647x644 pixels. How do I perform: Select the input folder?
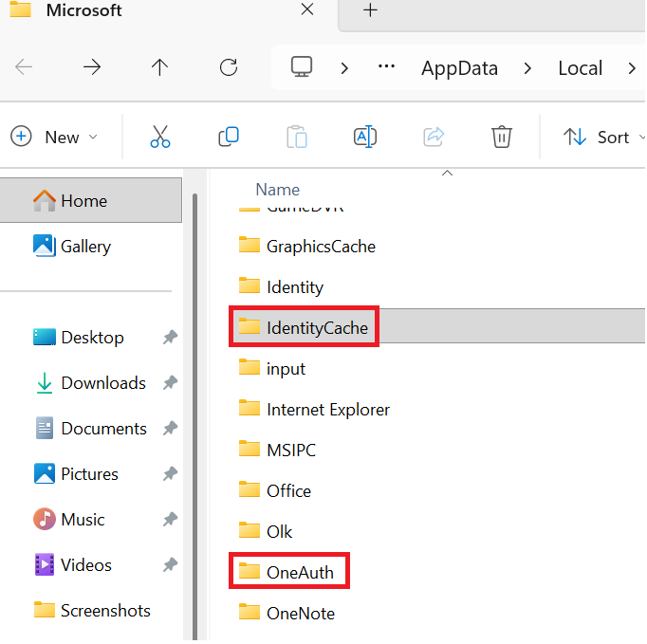point(272,368)
